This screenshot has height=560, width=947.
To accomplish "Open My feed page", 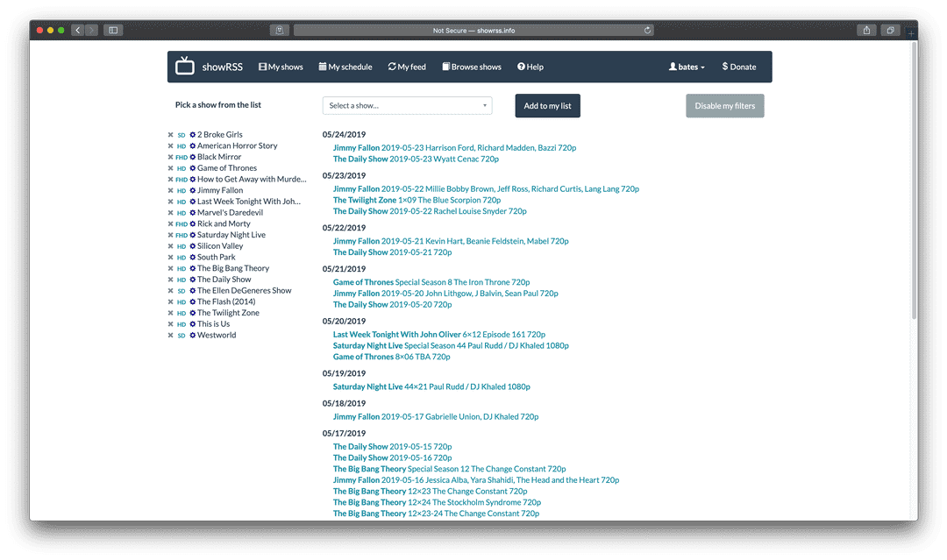I will click(x=407, y=67).
